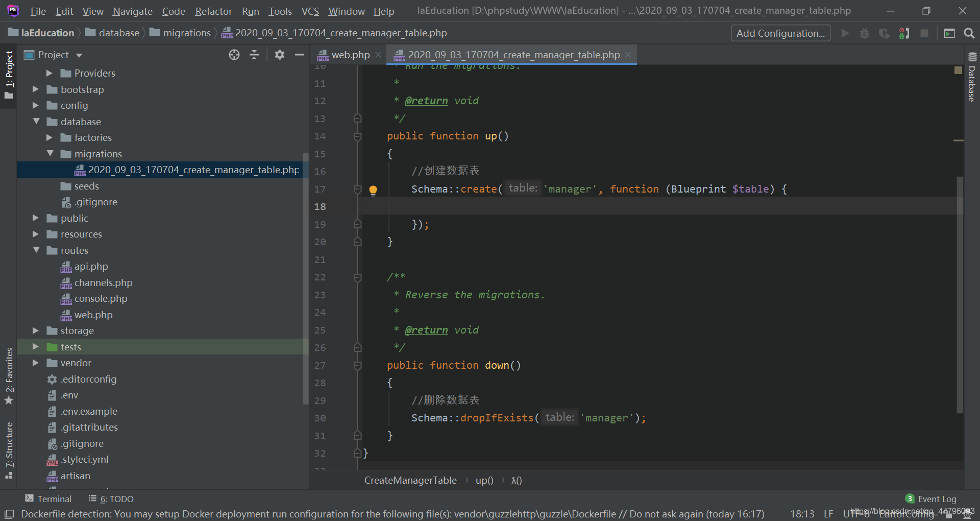The height and width of the screenshot is (521, 980).
Task: Click the Debug bug icon in toolbar
Action: (865, 33)
